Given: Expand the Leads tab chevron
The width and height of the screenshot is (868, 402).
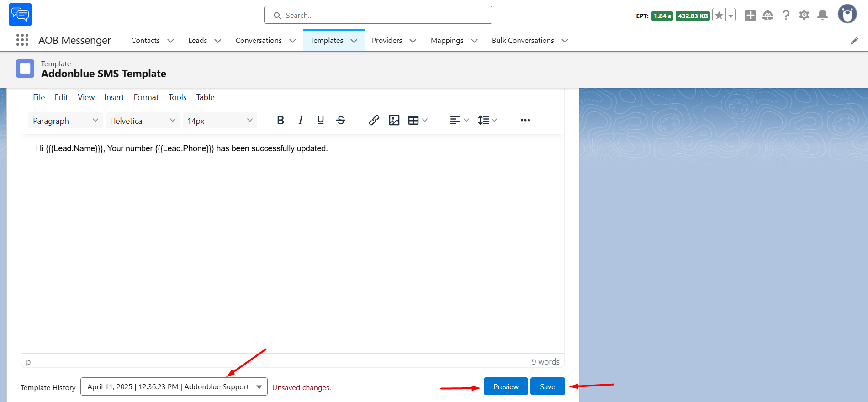Looking at the screenshot, I should click(218, 41).
